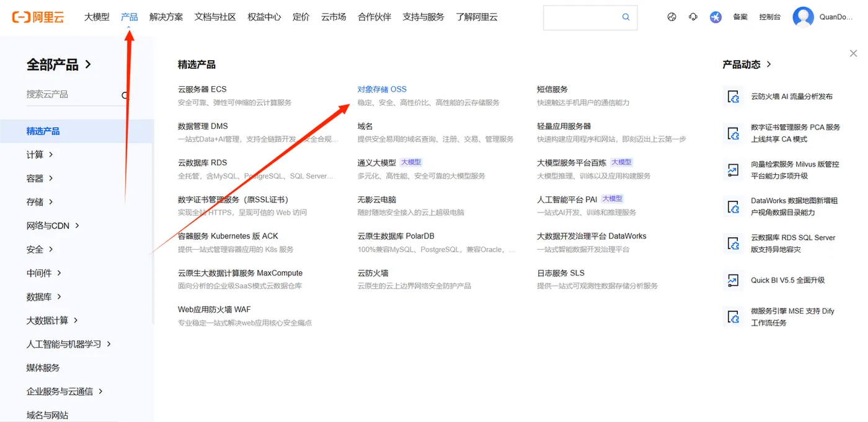Click the blue AI assistant star icon
868x422 pixels.
pyautogui.click(x=715, y=17)
